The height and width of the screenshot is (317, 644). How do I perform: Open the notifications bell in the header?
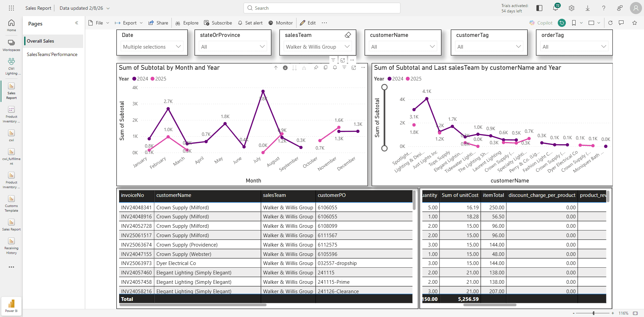[x=555, y=8]
